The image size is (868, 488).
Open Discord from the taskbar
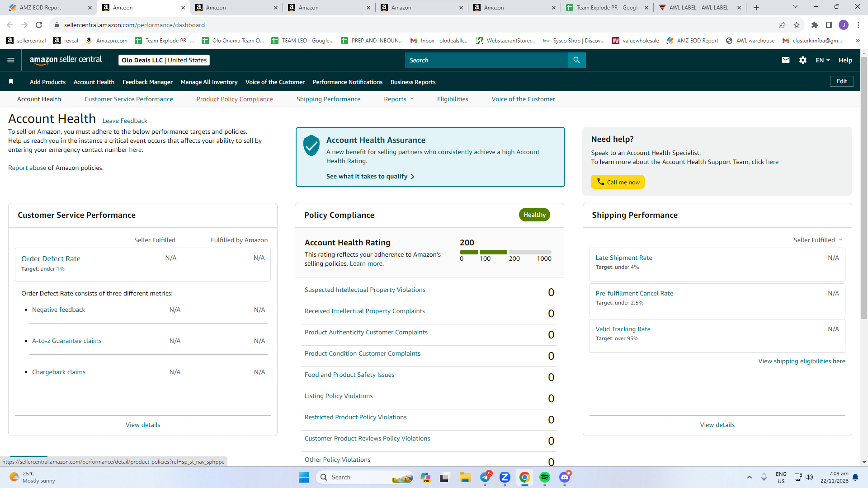click(x=565, y=477)
